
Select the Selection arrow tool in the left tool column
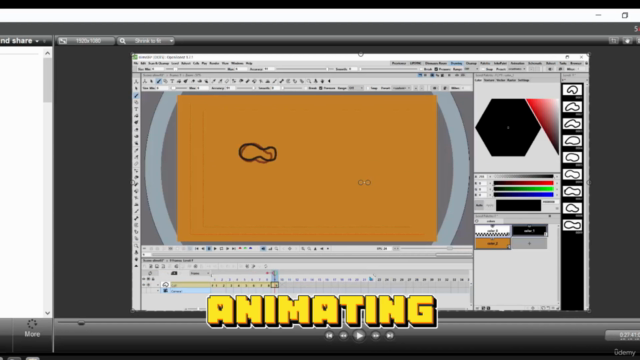136,89
